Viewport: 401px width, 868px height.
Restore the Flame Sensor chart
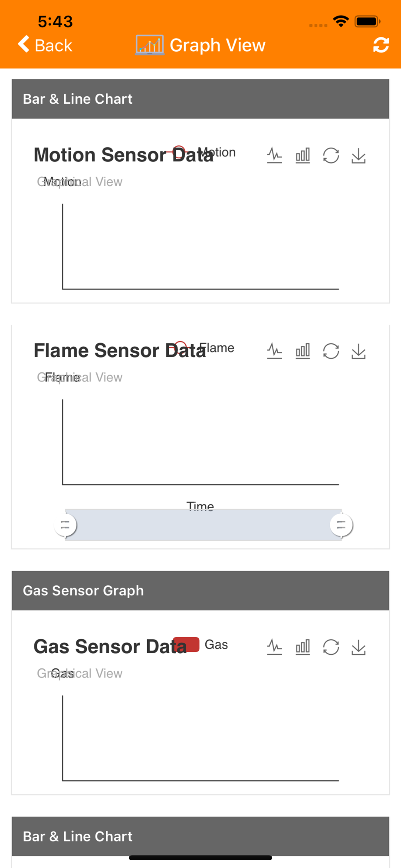(331, 351)
